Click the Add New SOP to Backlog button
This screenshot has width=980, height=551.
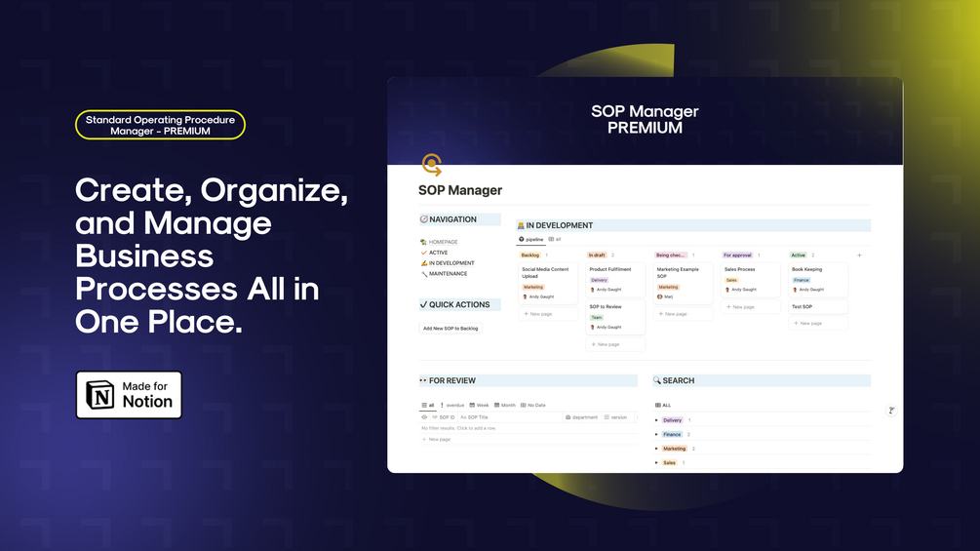[450, 328]
